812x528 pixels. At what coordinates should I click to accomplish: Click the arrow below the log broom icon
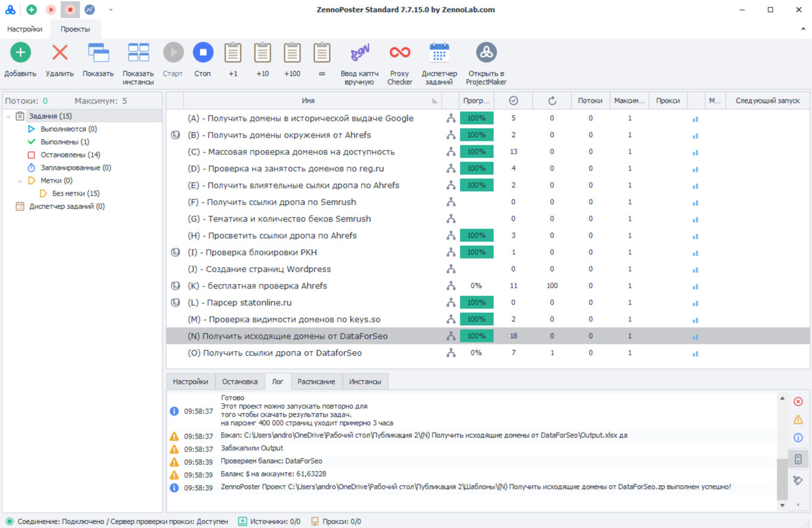(x=798, y=505)
